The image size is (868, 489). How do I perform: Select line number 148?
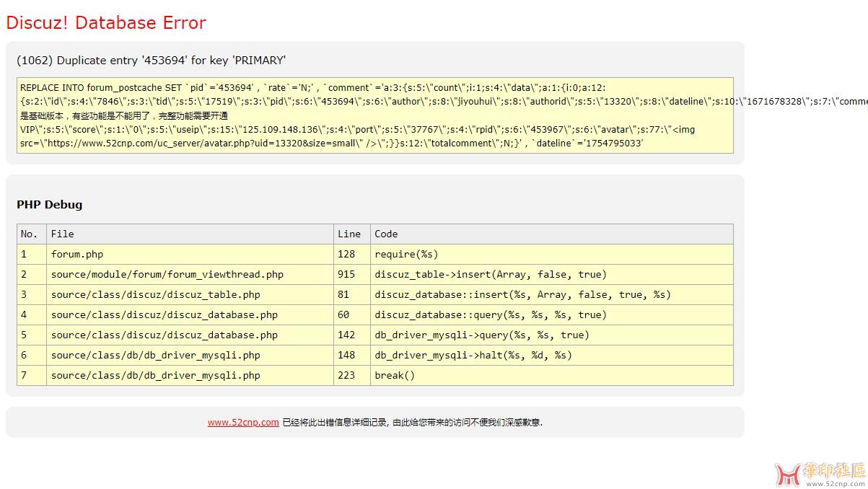(352, 355)
